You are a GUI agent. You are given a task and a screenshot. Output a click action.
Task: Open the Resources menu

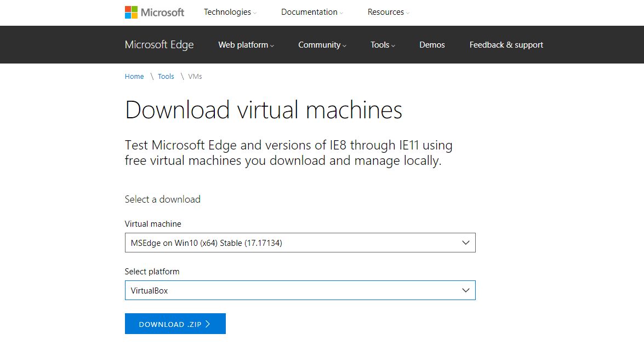tap(388, 12)
